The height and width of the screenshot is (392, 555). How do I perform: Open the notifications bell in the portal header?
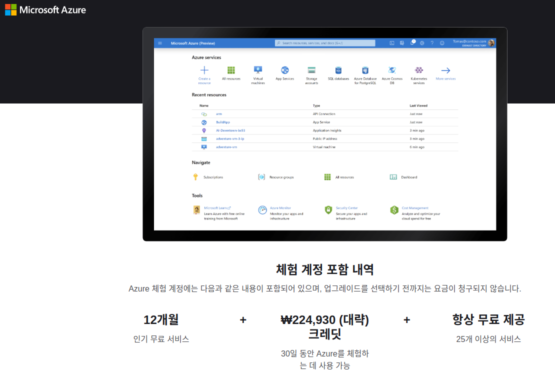coord(412,43)
